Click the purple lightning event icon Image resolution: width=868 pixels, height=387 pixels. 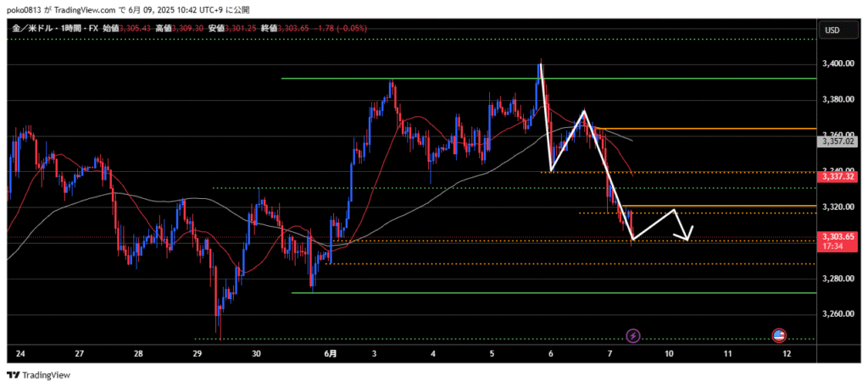tap(634, 336)
